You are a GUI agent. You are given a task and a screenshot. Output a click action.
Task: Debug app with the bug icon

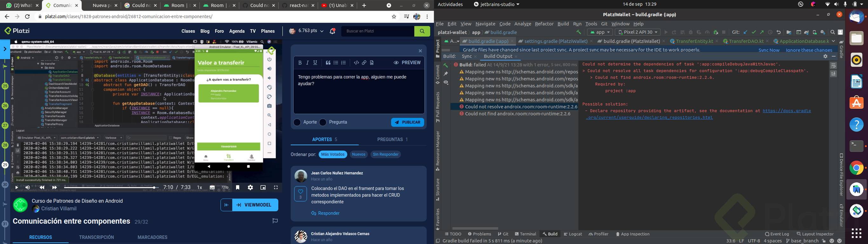(x=691, y=32)
